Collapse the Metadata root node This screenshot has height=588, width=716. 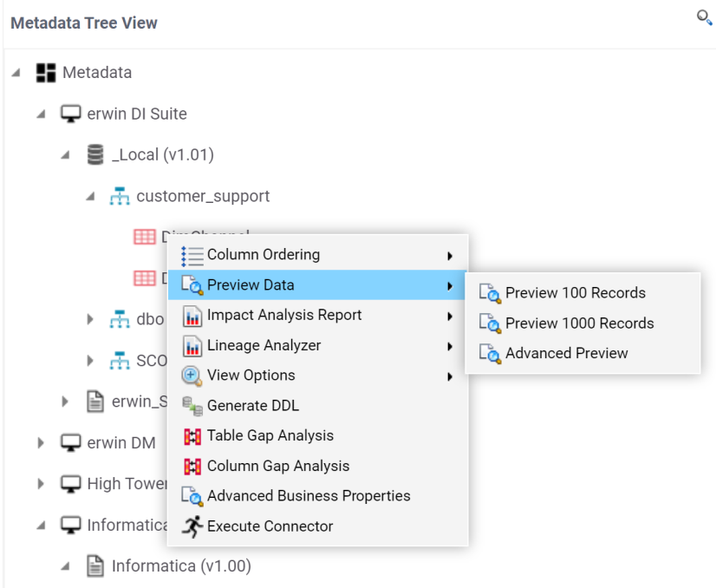tap(16, 73)
